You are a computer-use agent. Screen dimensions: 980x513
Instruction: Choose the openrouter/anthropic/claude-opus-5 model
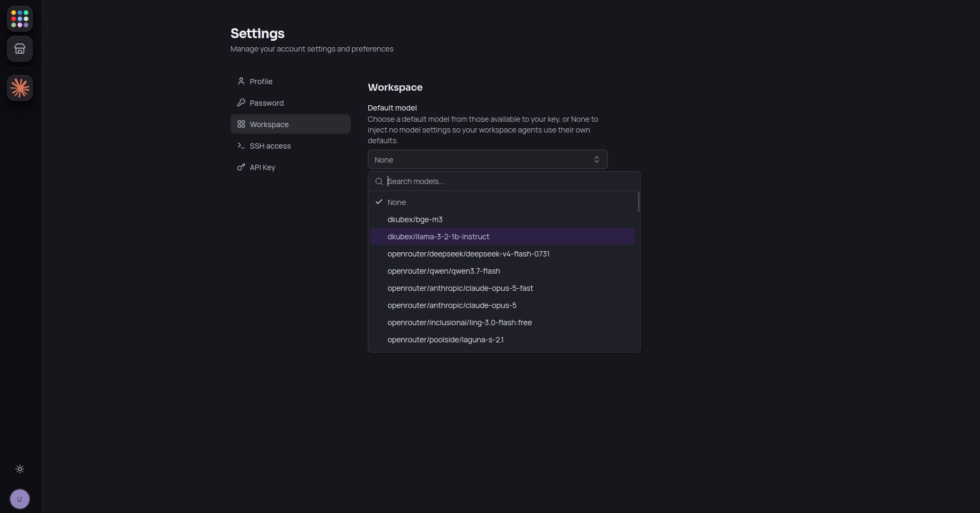point(502,305)
